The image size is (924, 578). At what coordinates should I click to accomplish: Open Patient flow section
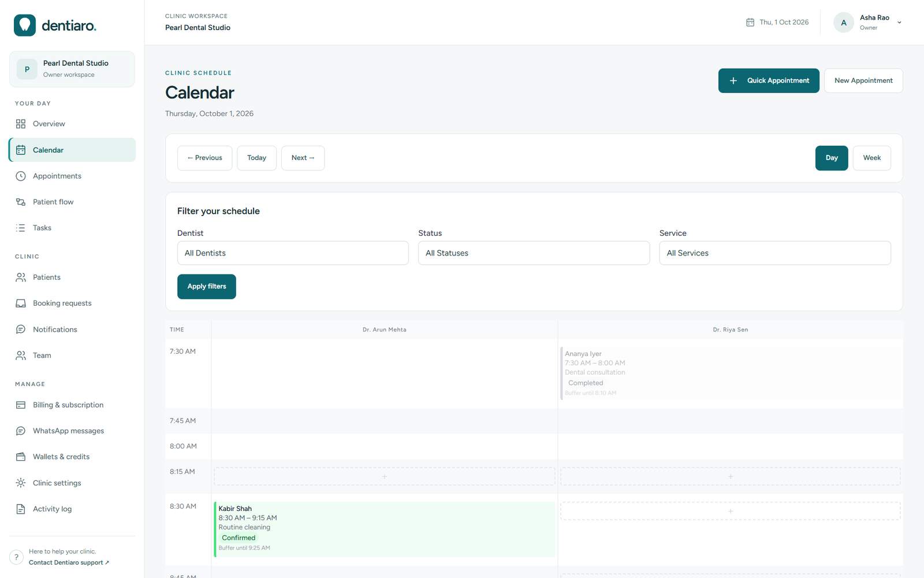tap(72, 202)
